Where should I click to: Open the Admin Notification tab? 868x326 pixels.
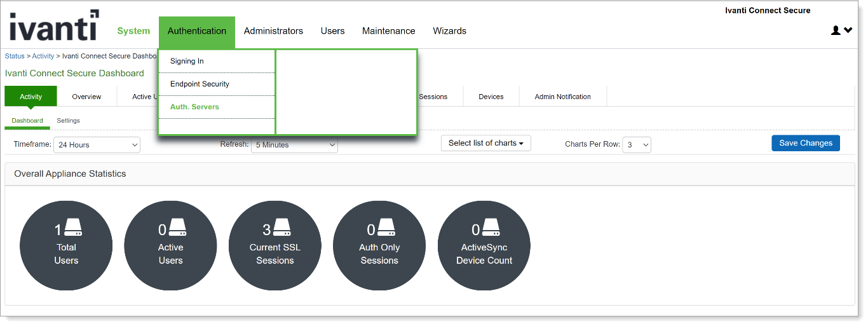pyautogui.click(x=562, y=97)
